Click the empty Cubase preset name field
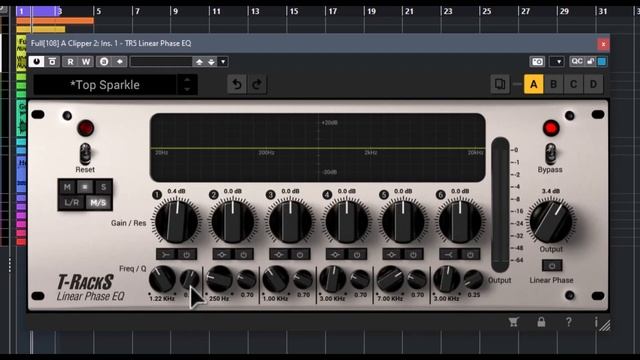The height and width of the screenshot is (360, 640). 161,62
